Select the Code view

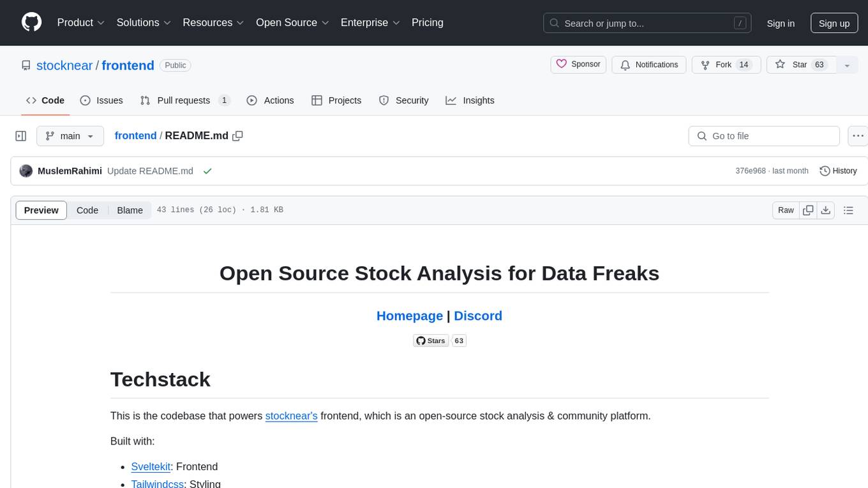tap(87, 210)
